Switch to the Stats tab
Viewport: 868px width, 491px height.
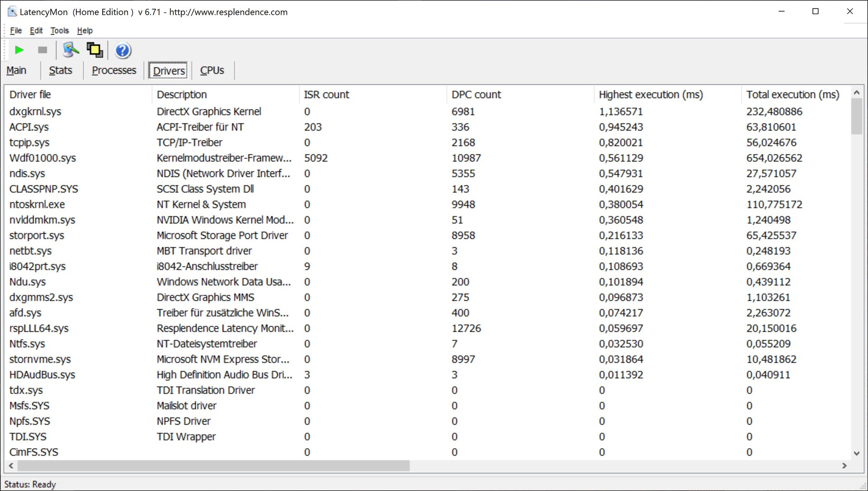(61, 71)
